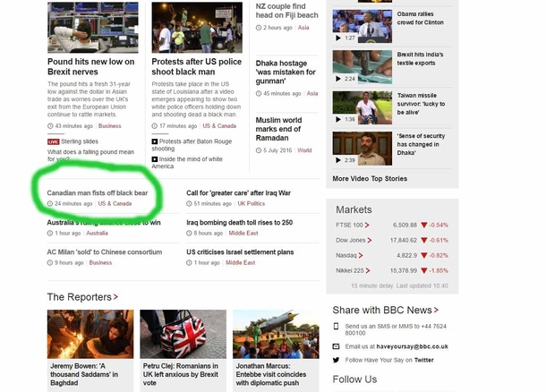Screen dimensions: 546x392
Task: Open Canadian man fists off black bear story
Action: 98,192
